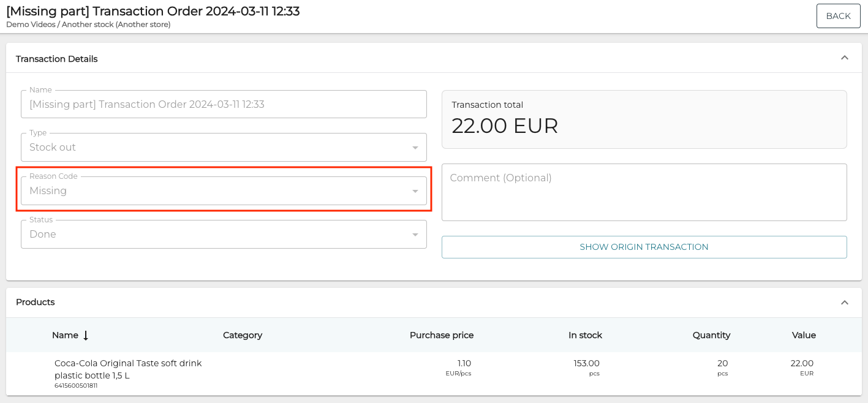868x403 pixels.
Task: Click SHOW ORIGIN TRANSACTION
Action: click(644, 247)
